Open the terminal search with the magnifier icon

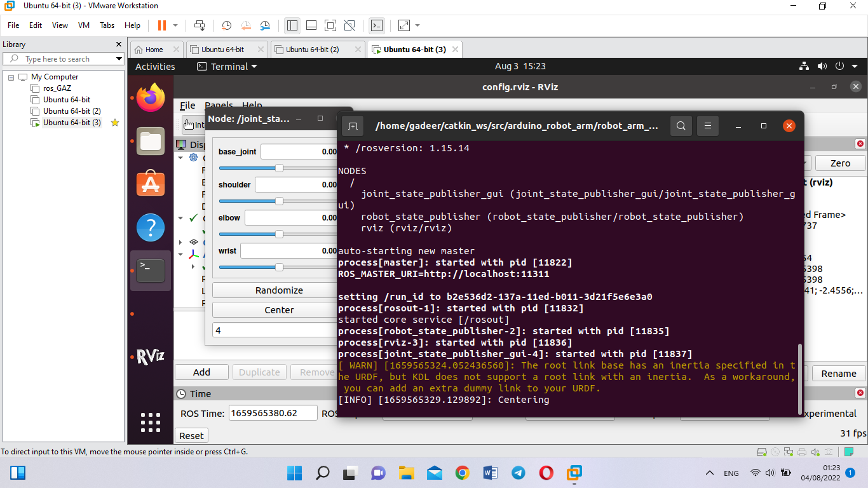pyautogui.click(x=681, y=125)
